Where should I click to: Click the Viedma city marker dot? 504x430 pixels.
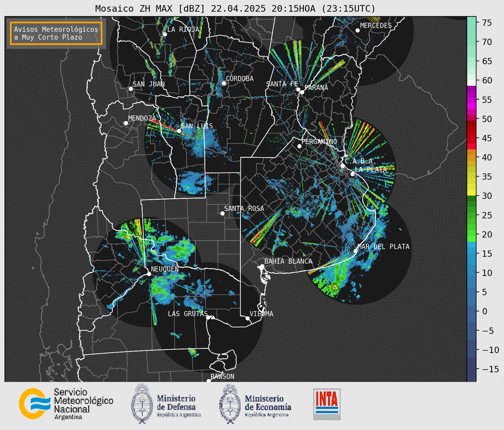pyautogui.click(x=247, y=318)
